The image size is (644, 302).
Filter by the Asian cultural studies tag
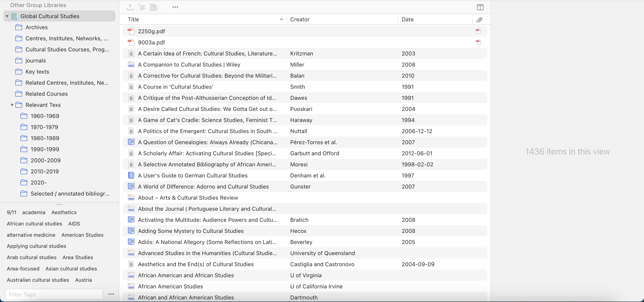click(x=71, y=269)
